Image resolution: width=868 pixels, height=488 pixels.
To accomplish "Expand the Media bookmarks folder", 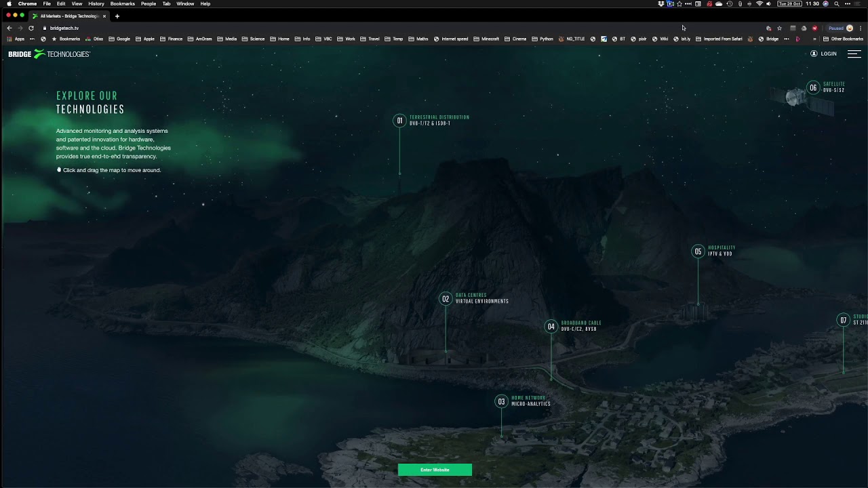I will pyautogui.click(x=227, y=39).
